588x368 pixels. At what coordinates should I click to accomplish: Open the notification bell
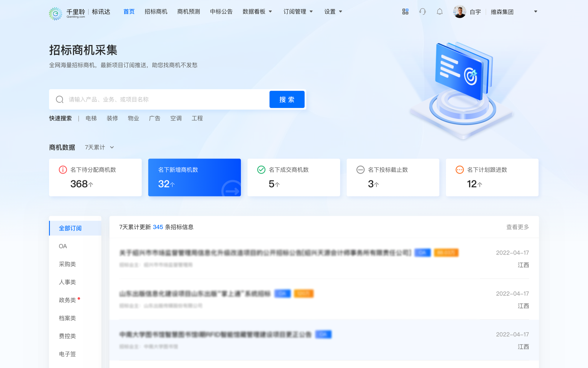click(x=440, y=11)
